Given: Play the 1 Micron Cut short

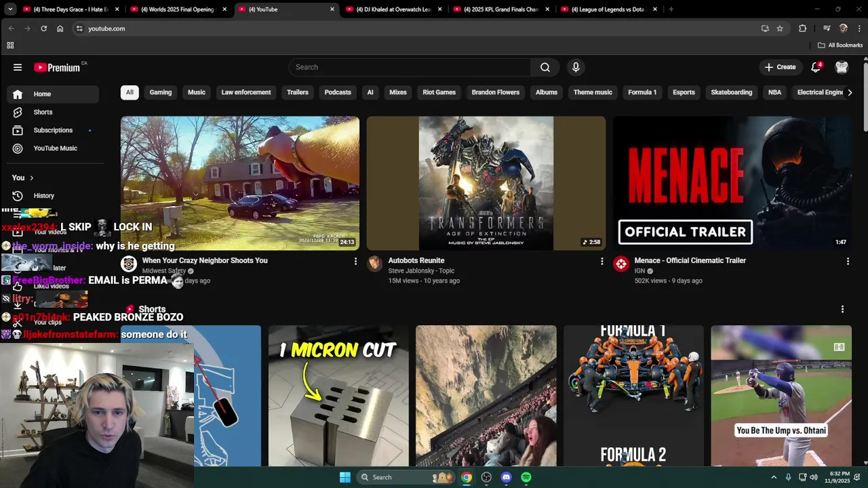Looking at the screenshot, I should 338,396.
